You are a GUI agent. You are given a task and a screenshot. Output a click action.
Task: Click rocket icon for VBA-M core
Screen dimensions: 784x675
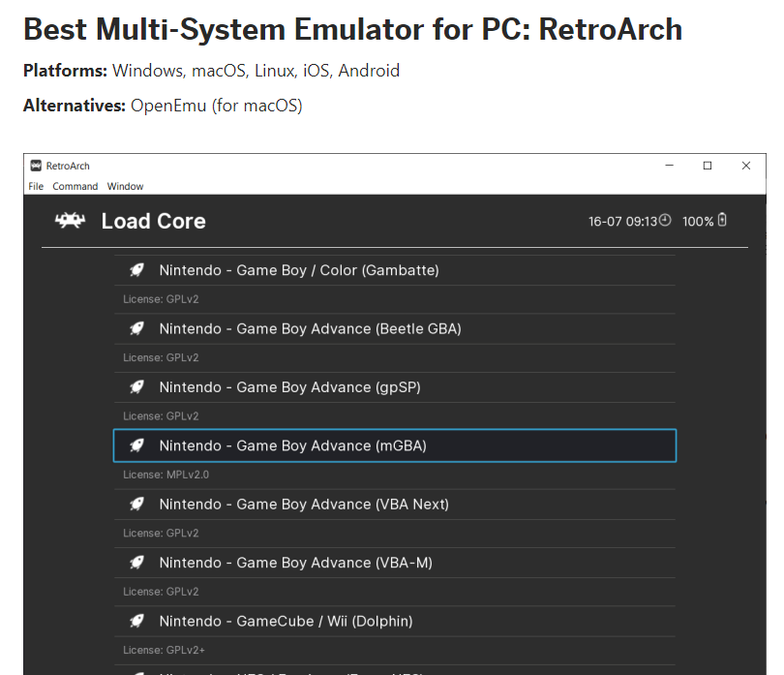136,563
